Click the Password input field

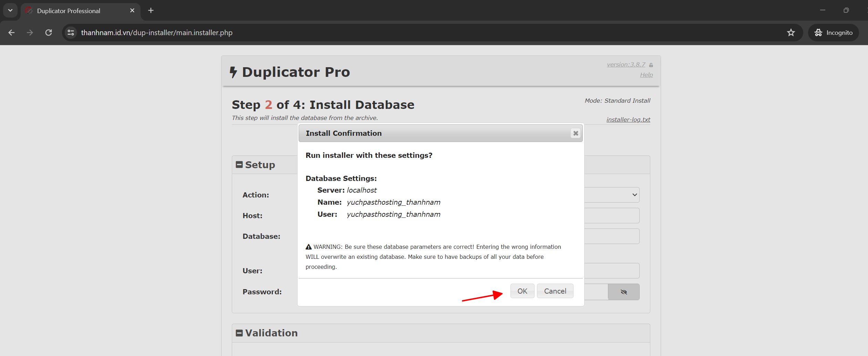pos(596,292)
